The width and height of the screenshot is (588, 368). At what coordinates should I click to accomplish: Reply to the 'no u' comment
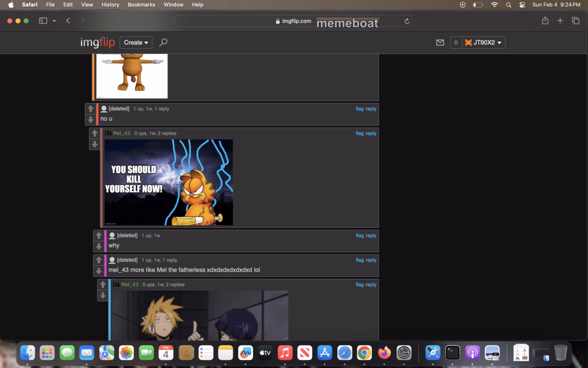371,109
